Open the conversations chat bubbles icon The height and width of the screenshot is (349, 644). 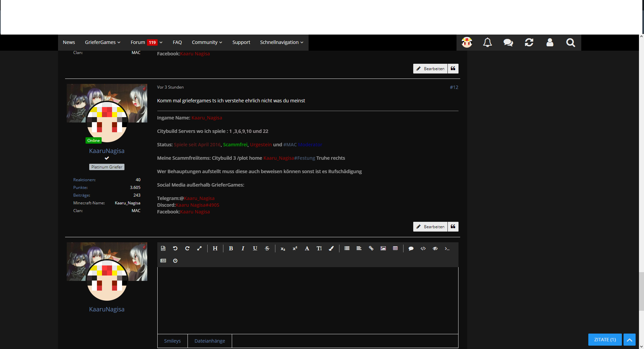pyautogui.click(x=508, y=43)
